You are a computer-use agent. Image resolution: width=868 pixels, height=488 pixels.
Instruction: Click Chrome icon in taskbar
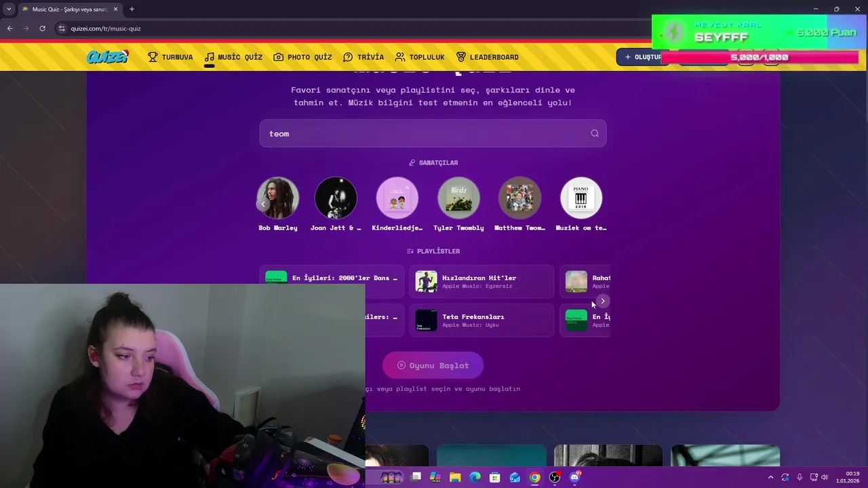pyautogui.click(x=535, y=477)
